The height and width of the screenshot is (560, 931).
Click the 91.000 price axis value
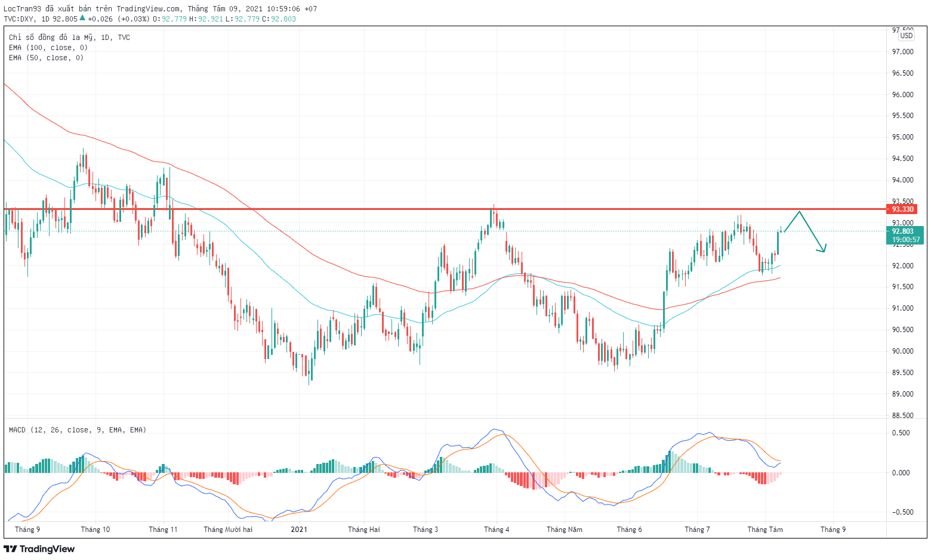click(902, 308)
